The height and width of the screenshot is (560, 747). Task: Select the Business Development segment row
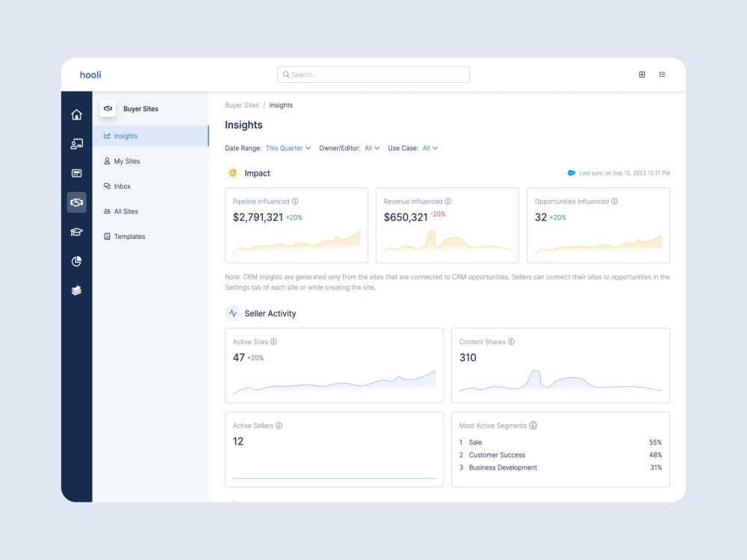tap(561, 467)
